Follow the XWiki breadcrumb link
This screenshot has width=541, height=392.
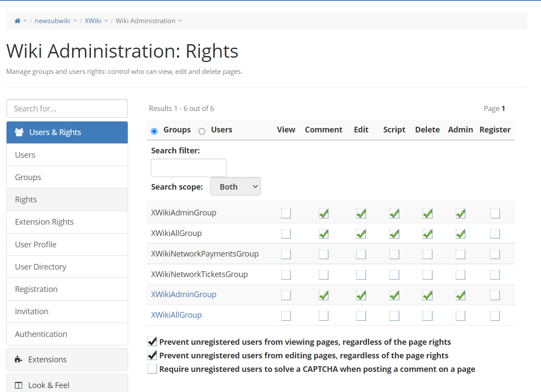point(93,21)
